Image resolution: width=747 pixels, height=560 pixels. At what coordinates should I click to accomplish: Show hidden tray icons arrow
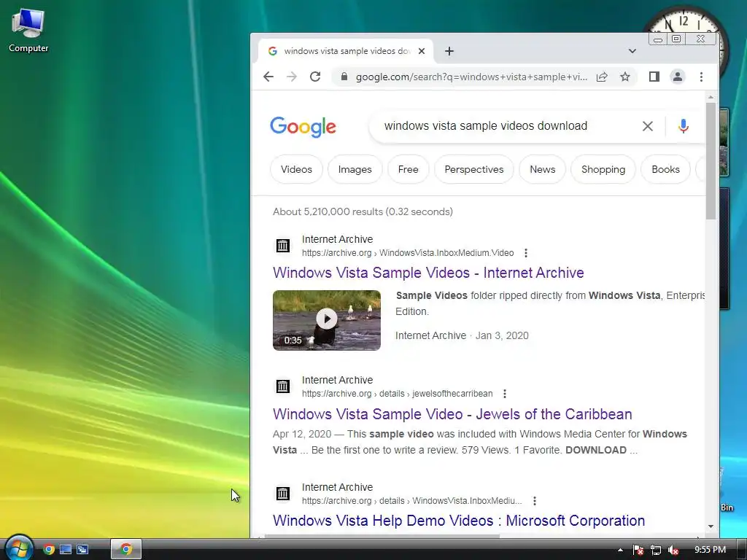[620, 550]
